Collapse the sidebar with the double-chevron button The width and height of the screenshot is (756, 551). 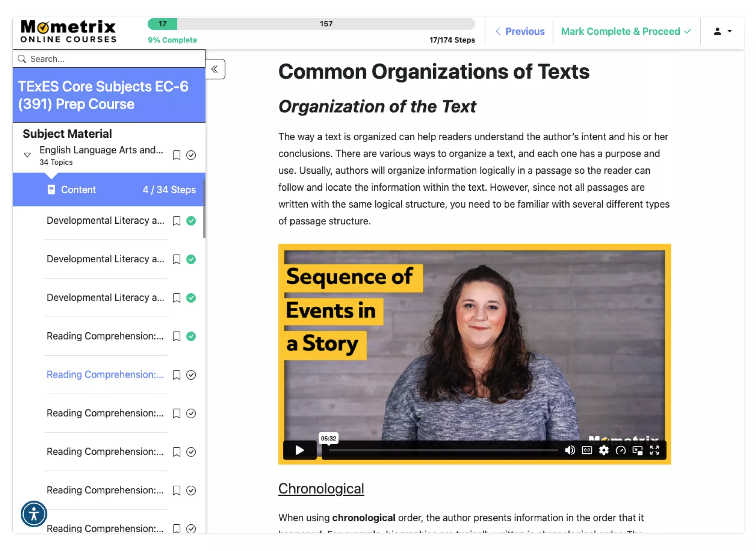coord(215,69)
